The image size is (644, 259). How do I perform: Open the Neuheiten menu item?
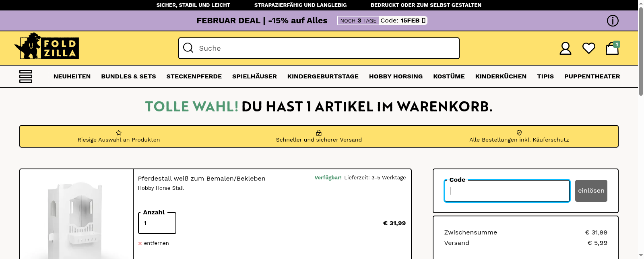click(72, 76)
